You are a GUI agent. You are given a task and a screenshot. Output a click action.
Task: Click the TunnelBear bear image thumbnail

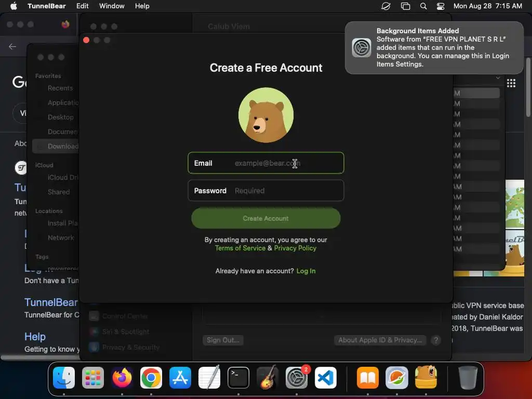515,253
